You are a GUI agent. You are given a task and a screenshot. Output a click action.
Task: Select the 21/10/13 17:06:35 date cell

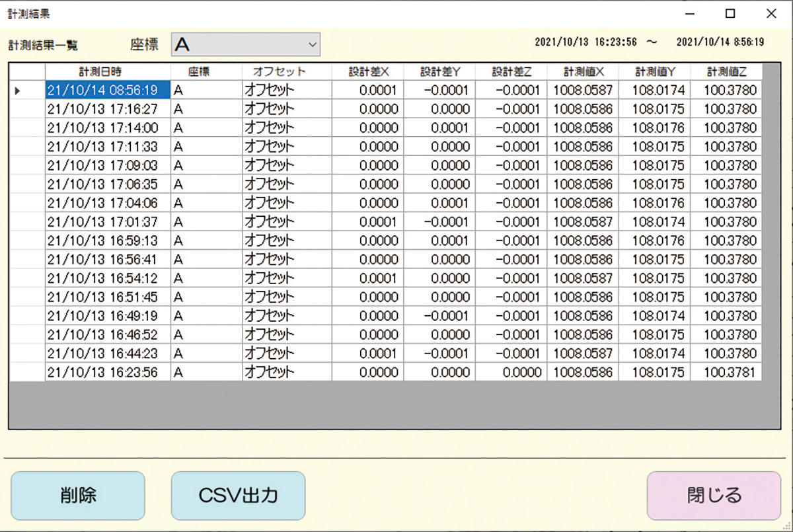[108, 184]
